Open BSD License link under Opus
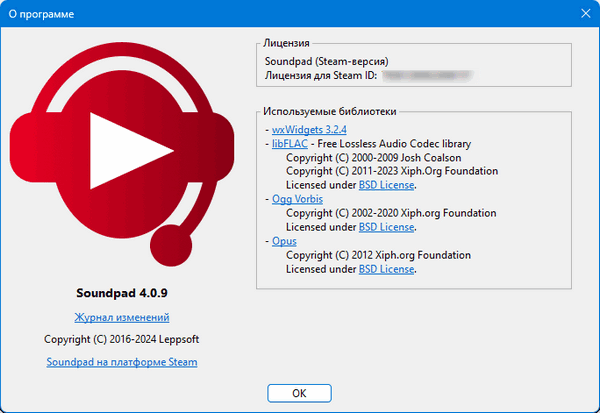The width and height of the screenshot is (600, 413). click(x=386, y=269)
